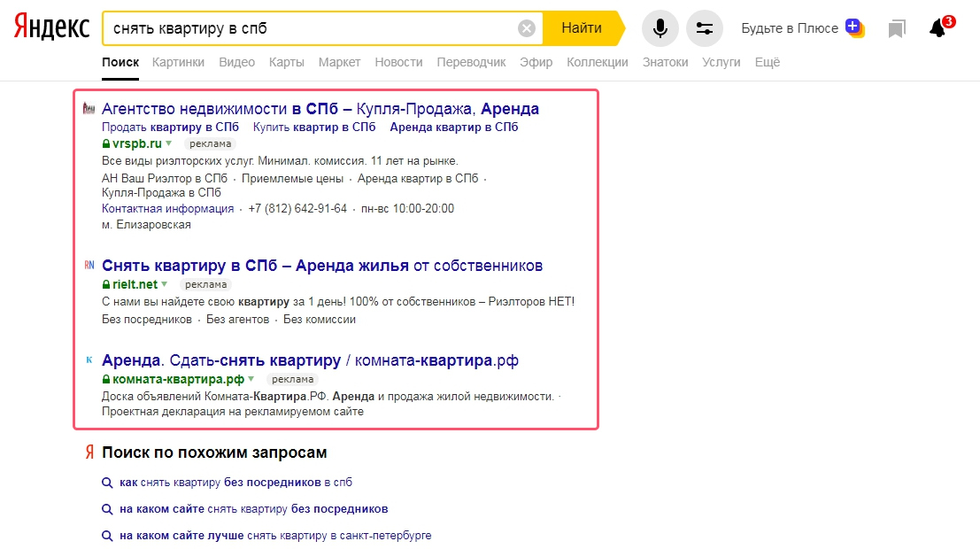The width and height of the screenshot is (980, 549).
Task: Click magnifier icon for 'на каком сайте лучше снять'
Action: [x=107, y=536]
